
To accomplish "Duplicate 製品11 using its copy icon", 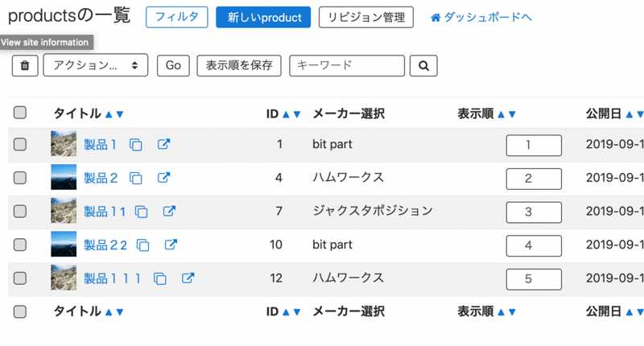I will tap(142, 212).
